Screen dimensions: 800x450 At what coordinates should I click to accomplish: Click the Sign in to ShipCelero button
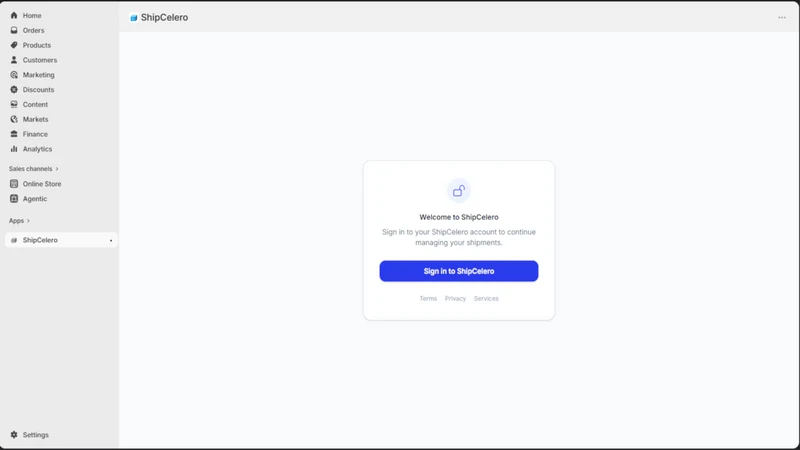click(459, 271)
